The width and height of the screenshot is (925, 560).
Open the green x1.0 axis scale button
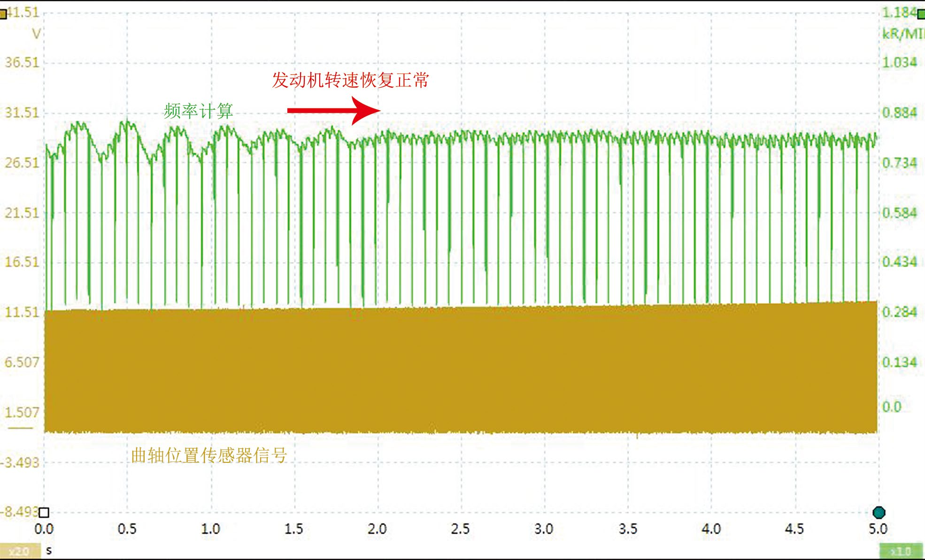point(900,551)
